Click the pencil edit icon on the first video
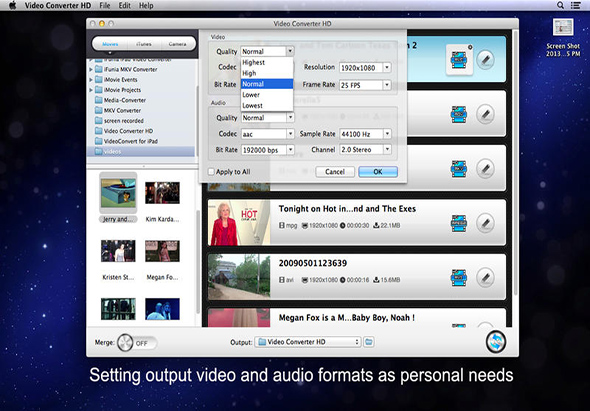Viewport: 590px width, 411px height. 485,59
